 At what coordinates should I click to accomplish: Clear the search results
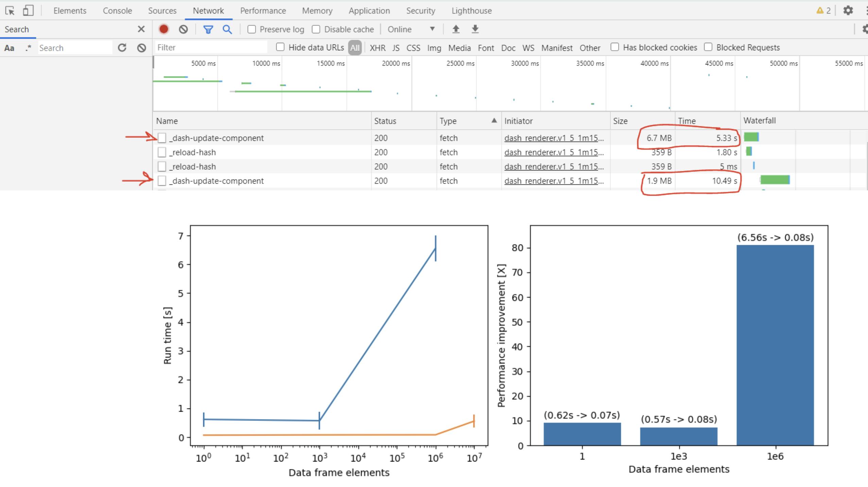(x=141, y=48)
